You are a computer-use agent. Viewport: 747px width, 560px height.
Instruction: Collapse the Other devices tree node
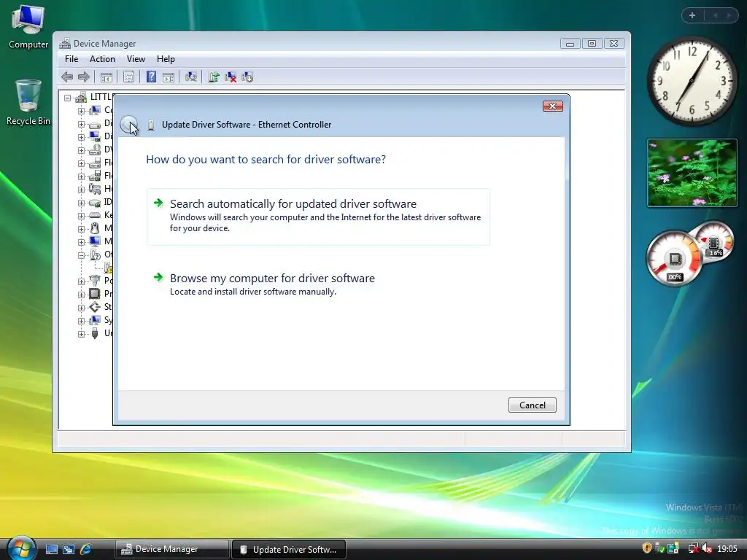pos(81,255)
